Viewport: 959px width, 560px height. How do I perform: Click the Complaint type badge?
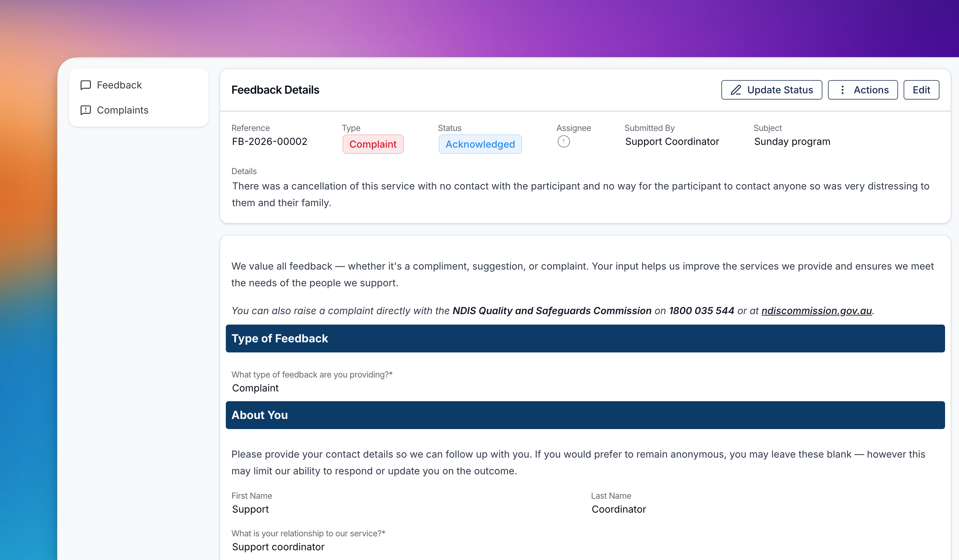click(x=373, y=144)
